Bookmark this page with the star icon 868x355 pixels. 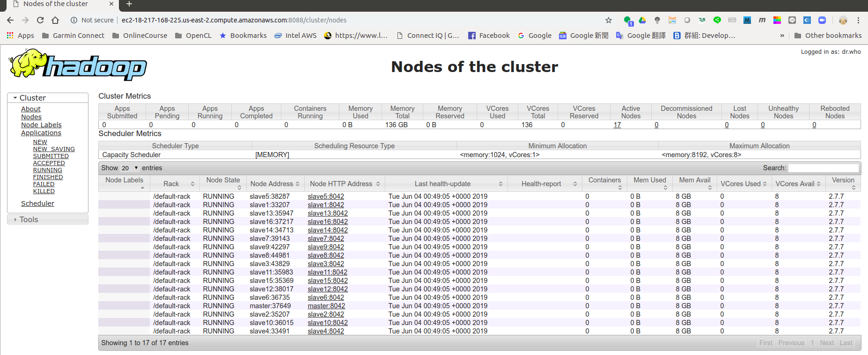pos(609,20)
